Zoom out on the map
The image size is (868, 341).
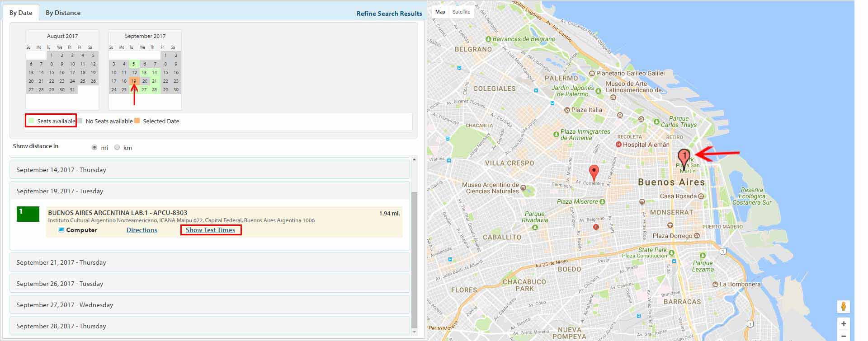[x=843, y=336]
